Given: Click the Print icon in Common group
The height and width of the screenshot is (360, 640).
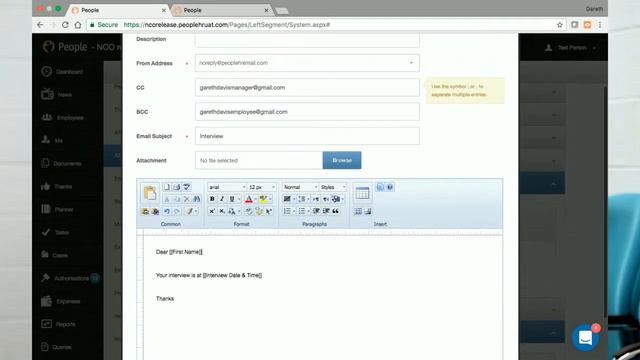Looking at the screenshot, I should pos(176,187).
